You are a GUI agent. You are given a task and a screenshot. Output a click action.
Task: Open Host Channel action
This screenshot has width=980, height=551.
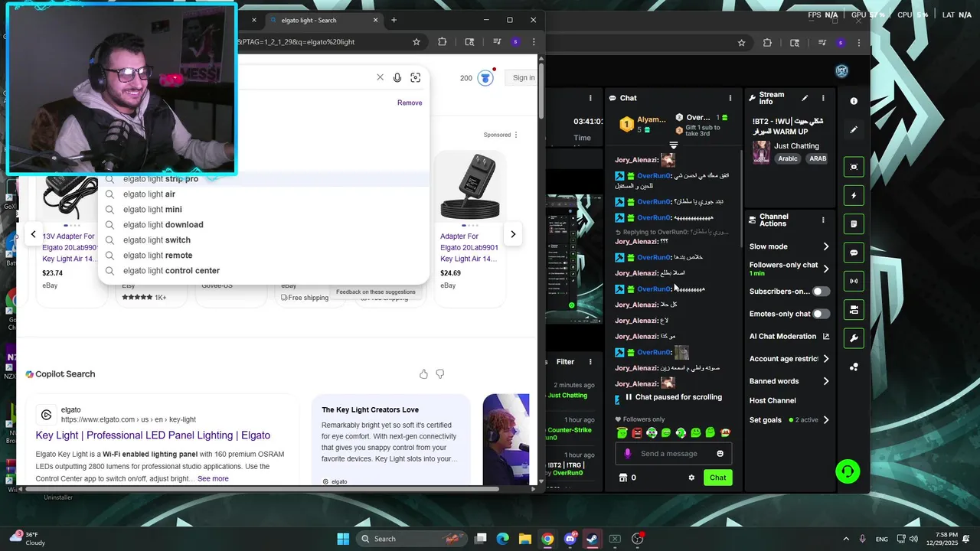[x=773, y=401]
